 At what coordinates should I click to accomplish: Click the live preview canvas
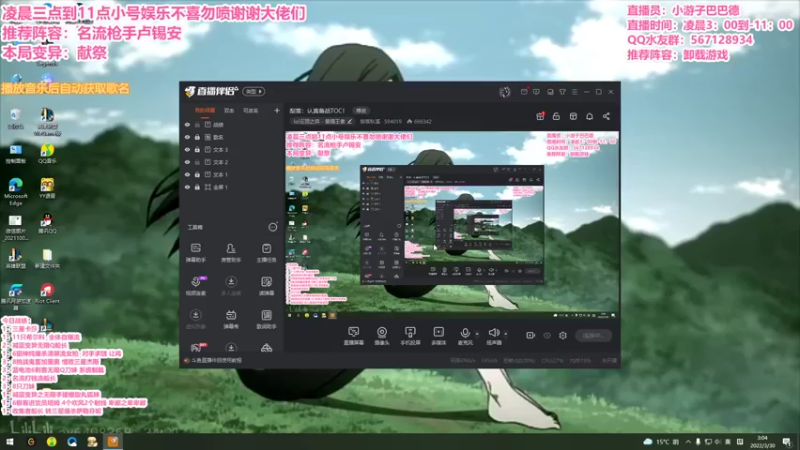click(x=452, y=226)
